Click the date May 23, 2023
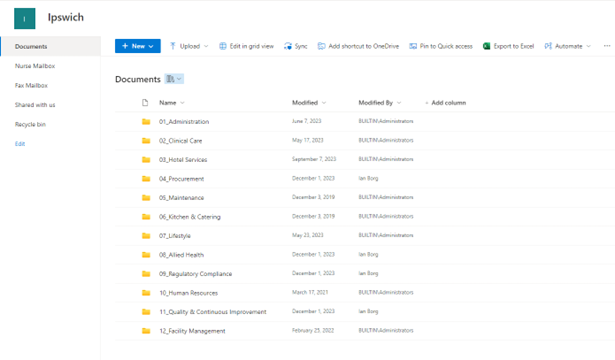The image size is (615, 360). 308,235
